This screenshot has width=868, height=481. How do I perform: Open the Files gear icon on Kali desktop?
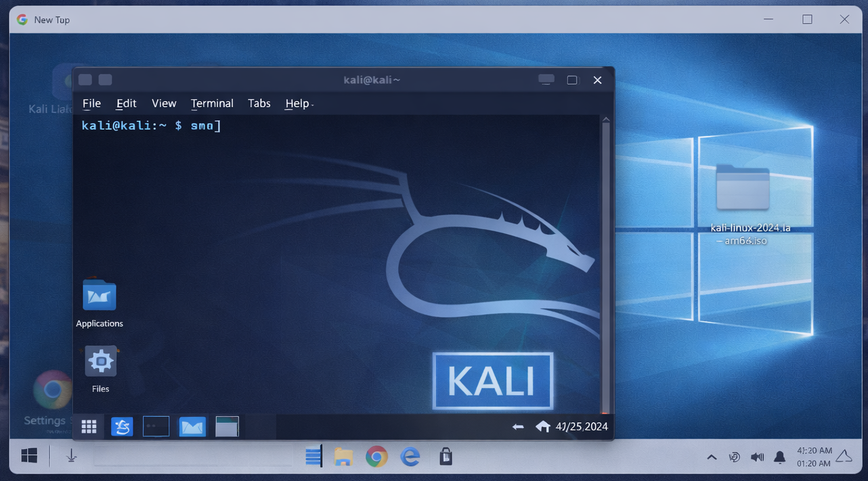(101, 361)
